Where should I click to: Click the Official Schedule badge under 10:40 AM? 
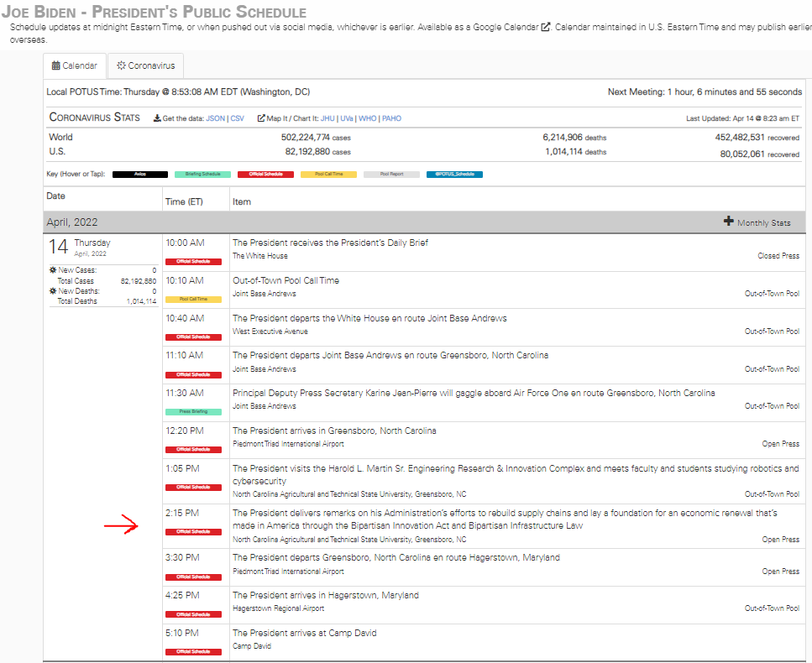194,337
